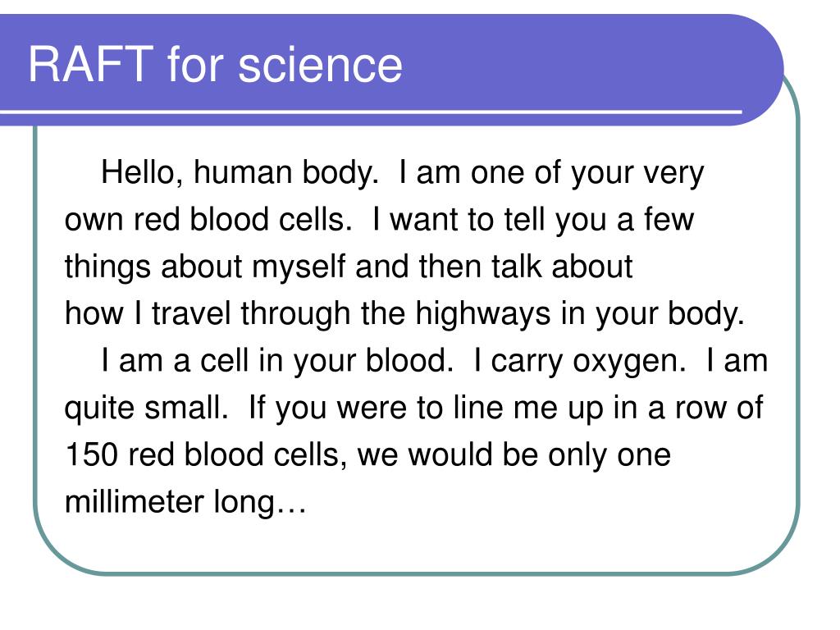This screenshot has height=630, width=840.
Task: Click the white underline beneath the title
Action: tap(372, 112)
